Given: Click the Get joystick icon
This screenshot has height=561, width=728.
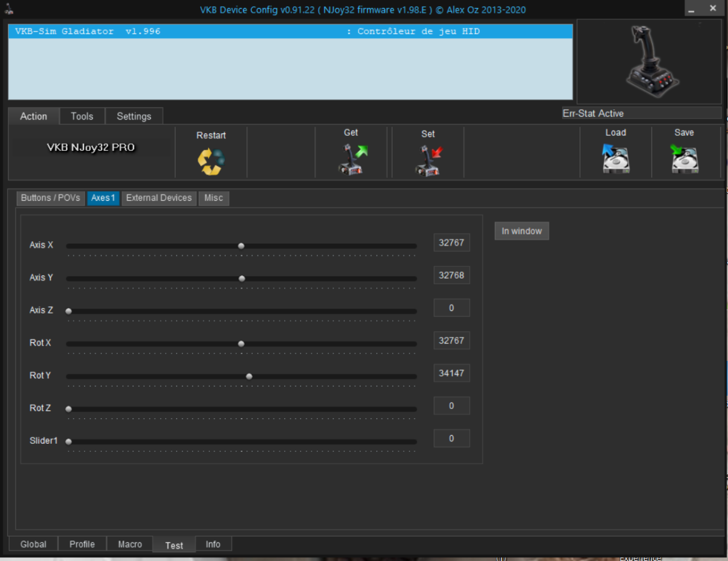Looking at the screenshot, I should [351, 160].
